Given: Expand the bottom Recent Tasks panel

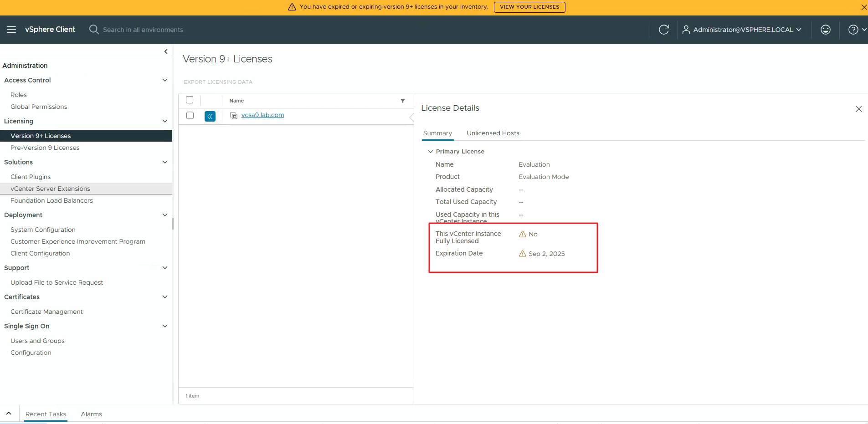Looking at the screenshot, I should (9, 414).
